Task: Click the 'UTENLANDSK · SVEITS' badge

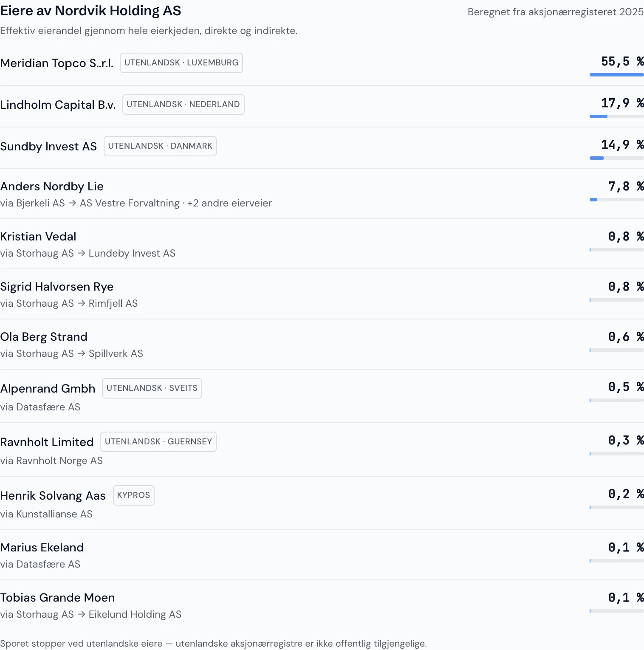Action: tap(152, 388)
